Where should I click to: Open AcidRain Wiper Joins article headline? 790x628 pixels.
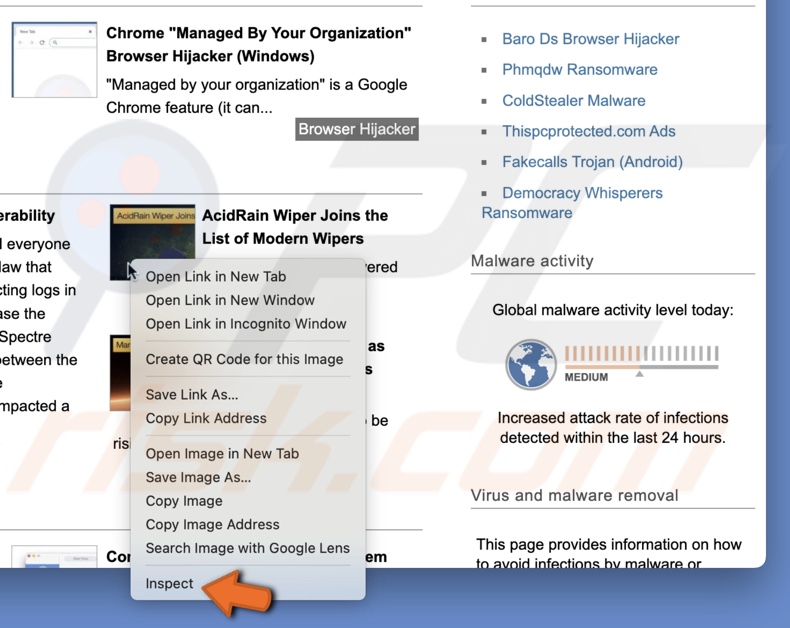[295, 227]
